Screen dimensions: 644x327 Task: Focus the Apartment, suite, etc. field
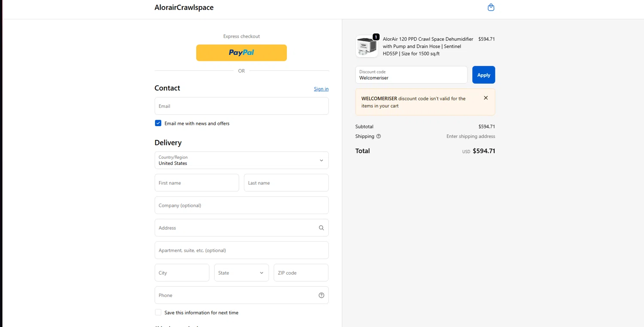(x=242, y=250)
